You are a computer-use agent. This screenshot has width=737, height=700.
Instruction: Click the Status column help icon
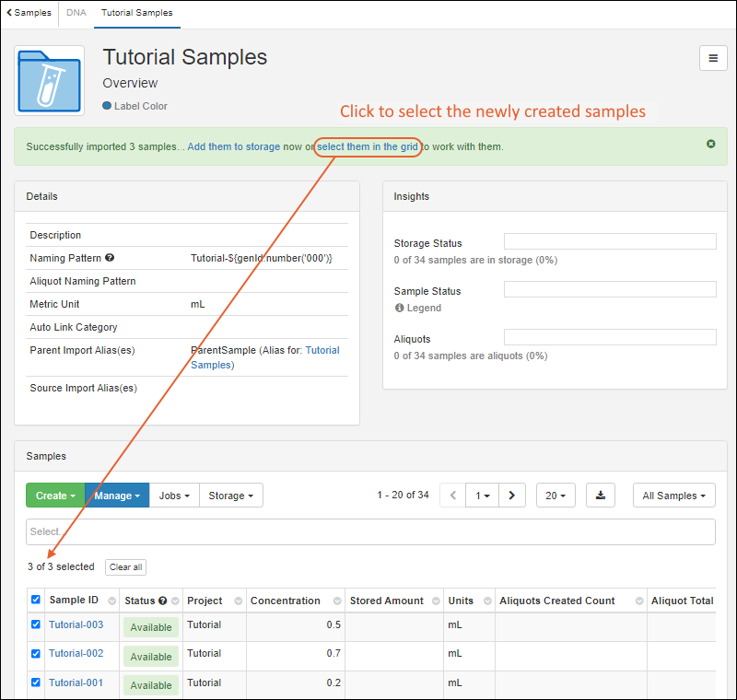point(163,601)
